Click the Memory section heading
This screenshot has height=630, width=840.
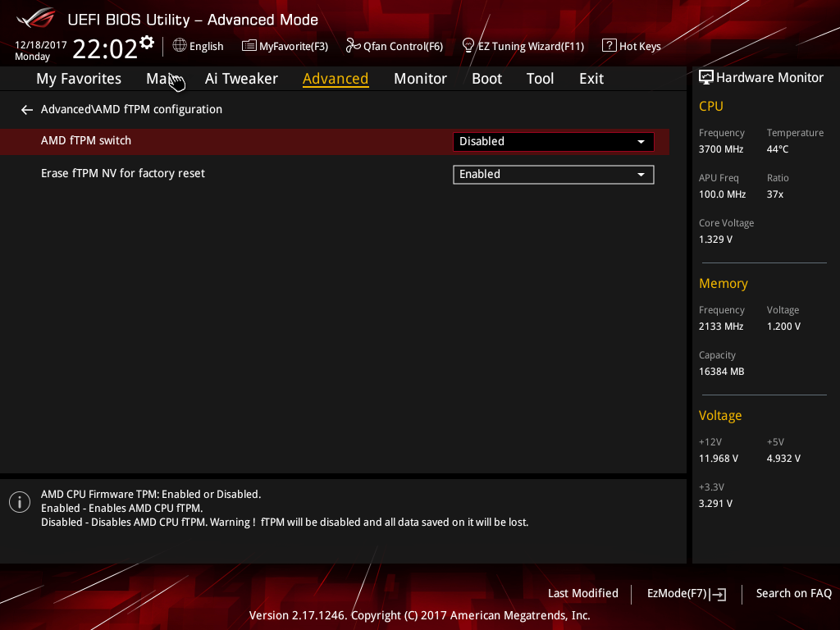724,283
